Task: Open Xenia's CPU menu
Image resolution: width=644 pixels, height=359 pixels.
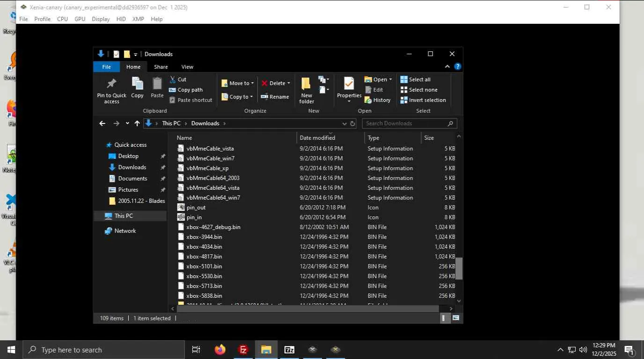Action: point(62,19)
